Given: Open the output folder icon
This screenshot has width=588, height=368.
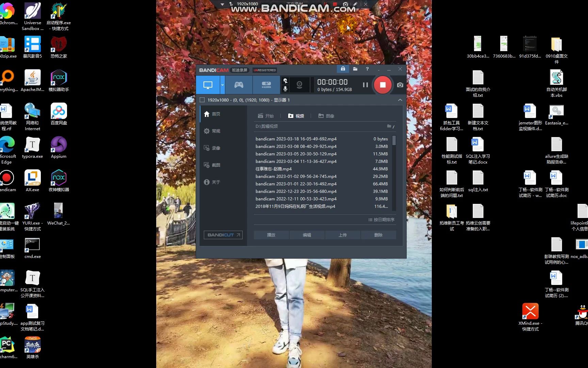Looking at the screenshot, I should tap(355, 69).
